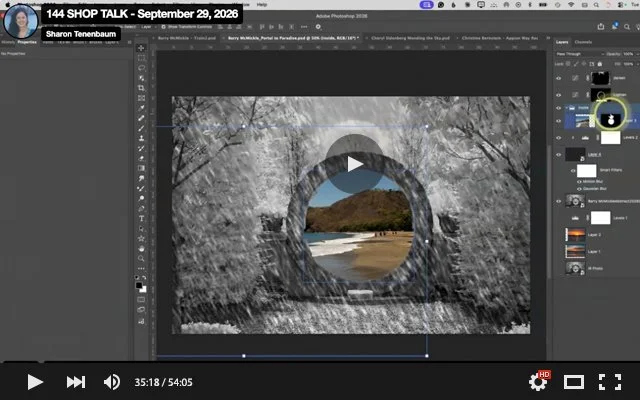The width and height of the screenshot is (640, 400).
Task: Click the background white color swatch
Action: click(x=144, y=289)
